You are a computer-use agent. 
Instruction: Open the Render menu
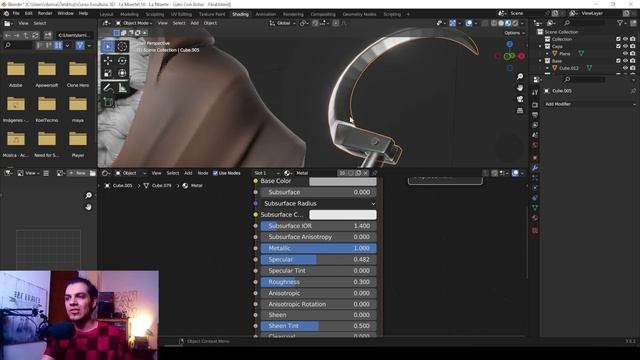(45, 13)
